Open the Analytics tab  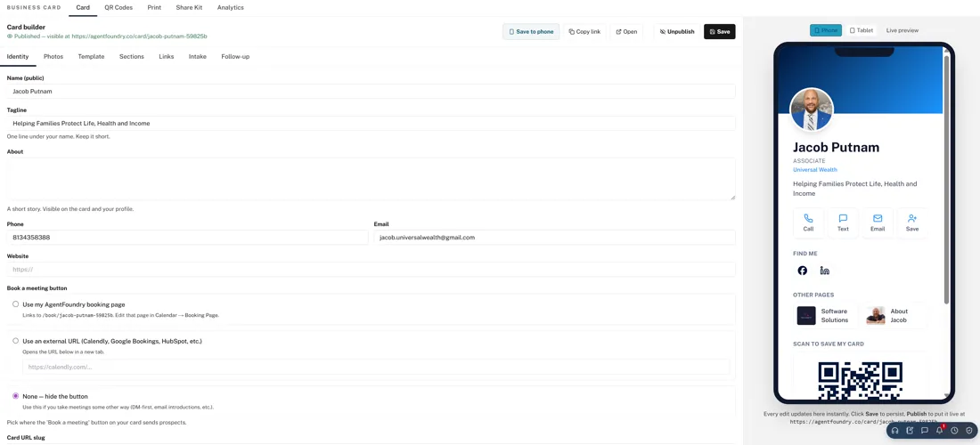(x=230, y=7)
